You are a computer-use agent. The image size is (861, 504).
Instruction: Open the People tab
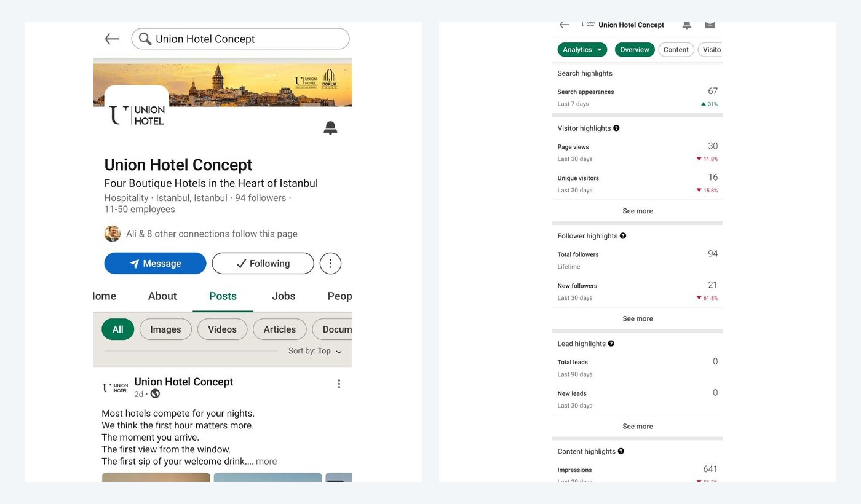(339, 296)
